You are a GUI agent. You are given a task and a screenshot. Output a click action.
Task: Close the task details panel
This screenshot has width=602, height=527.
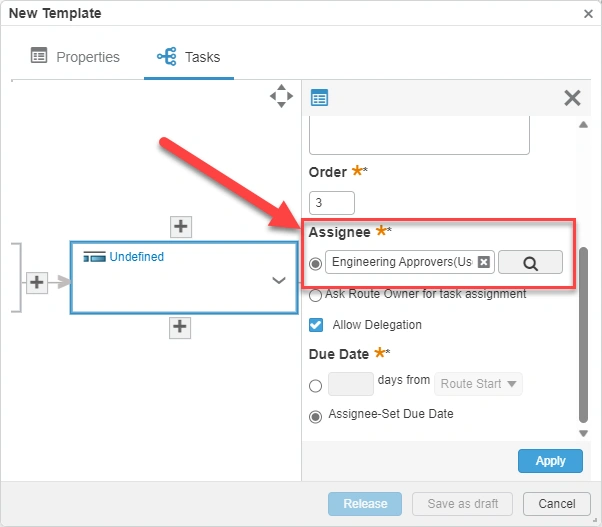[572, 98]
